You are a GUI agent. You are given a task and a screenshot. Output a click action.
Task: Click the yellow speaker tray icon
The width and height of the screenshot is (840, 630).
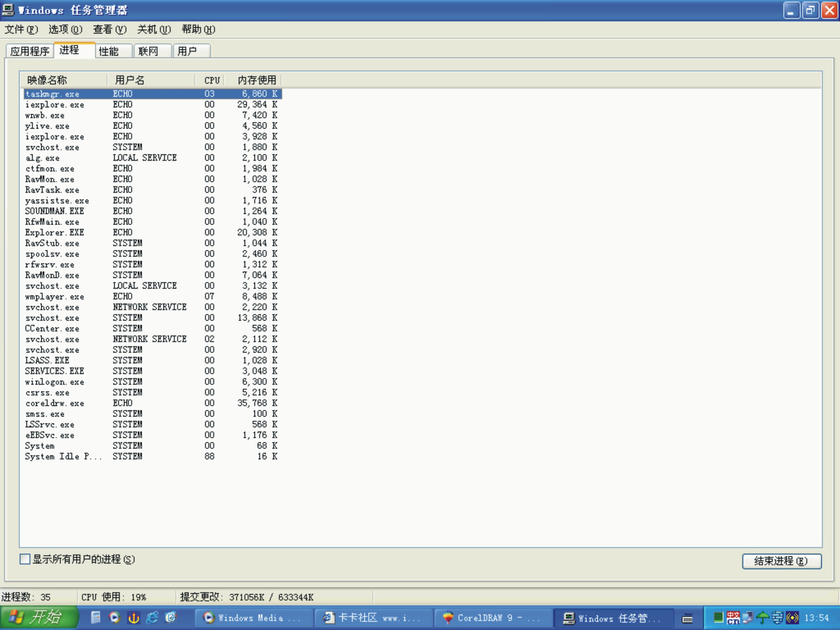792,618
